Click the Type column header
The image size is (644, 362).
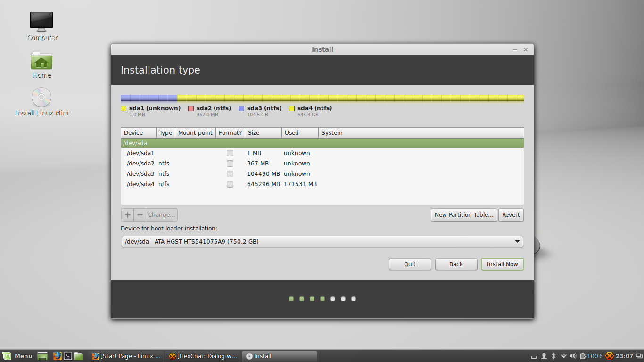click(165, 133)
